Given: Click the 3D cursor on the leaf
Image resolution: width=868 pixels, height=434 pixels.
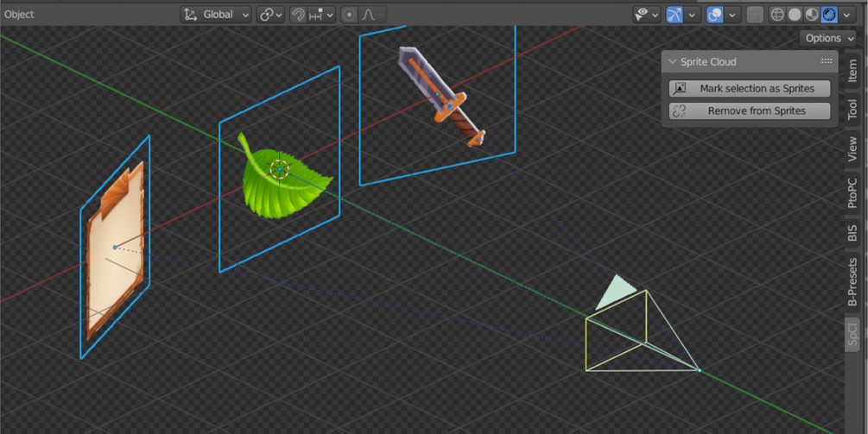Looking at the screenshot, I should click(280, 169).
